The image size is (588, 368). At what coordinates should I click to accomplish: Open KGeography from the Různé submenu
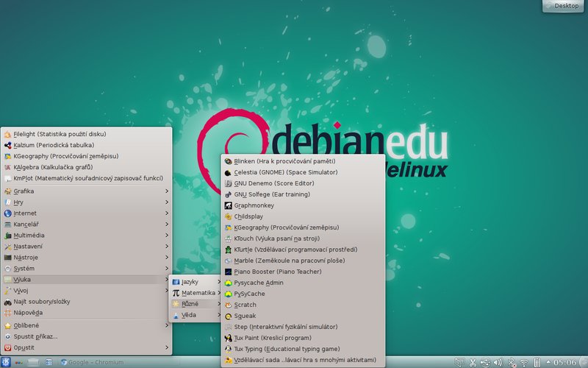click(x=303, y=227)
